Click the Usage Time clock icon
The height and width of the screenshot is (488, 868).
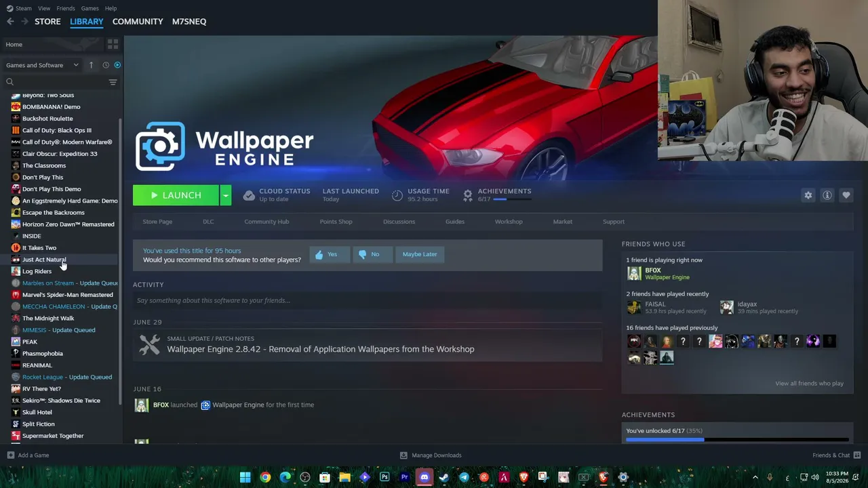397,195
